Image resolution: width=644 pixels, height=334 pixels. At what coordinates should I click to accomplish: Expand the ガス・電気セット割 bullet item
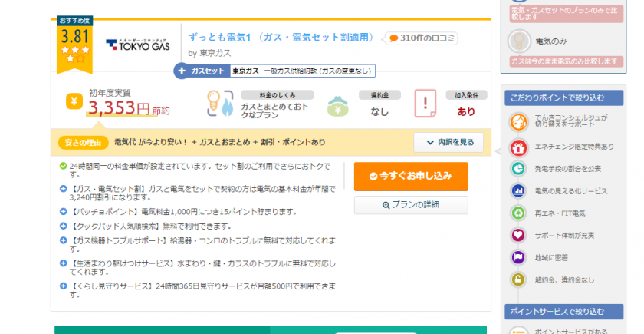pos(63,189)
